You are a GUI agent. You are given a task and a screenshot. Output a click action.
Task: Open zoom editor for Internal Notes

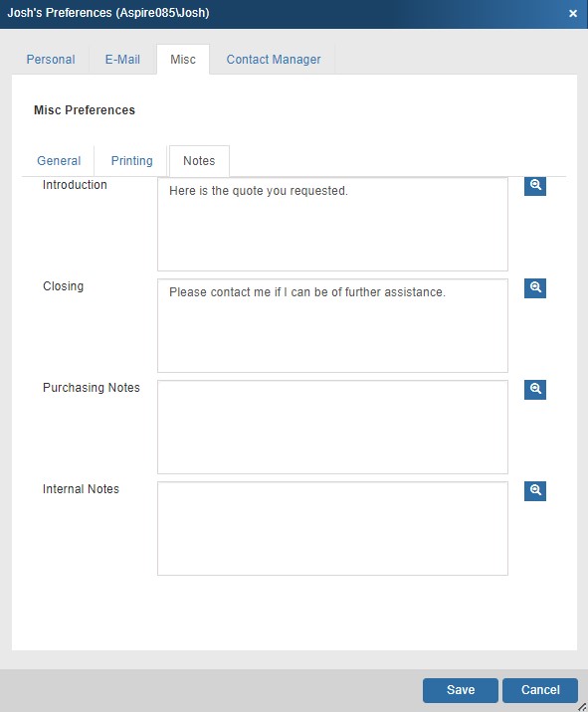click(535, 491)
